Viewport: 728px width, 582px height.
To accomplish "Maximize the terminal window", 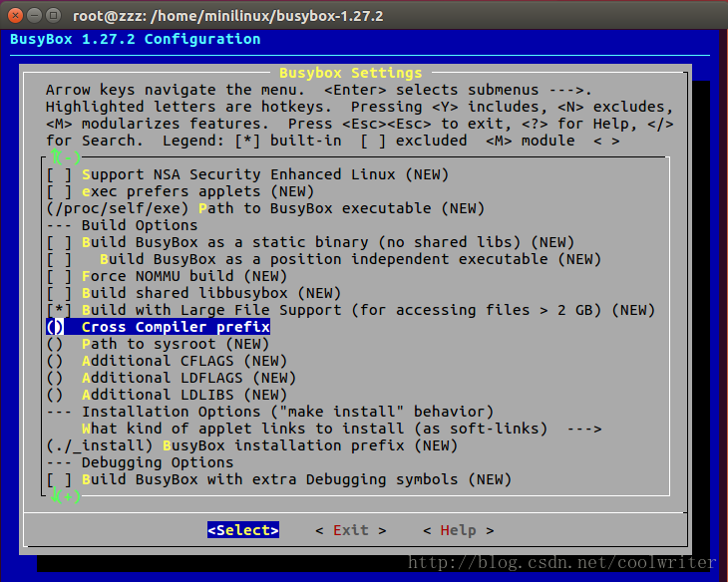I will pos(54,15).
